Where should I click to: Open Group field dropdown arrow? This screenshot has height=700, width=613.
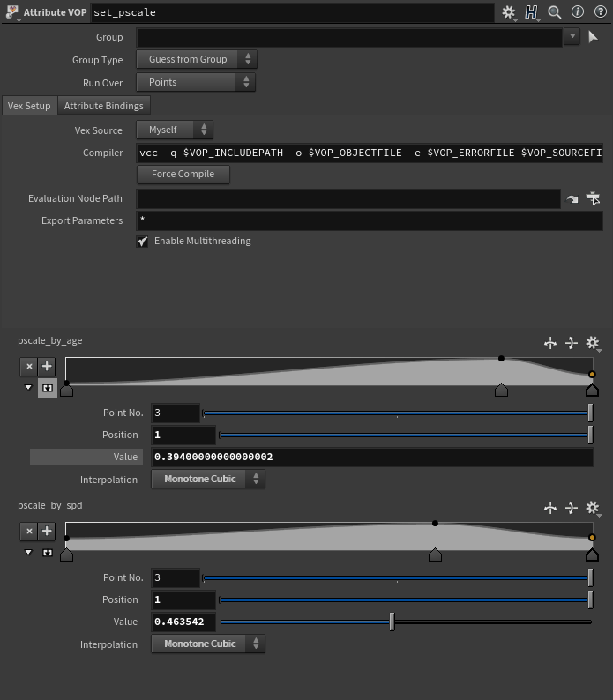[572, 37]
